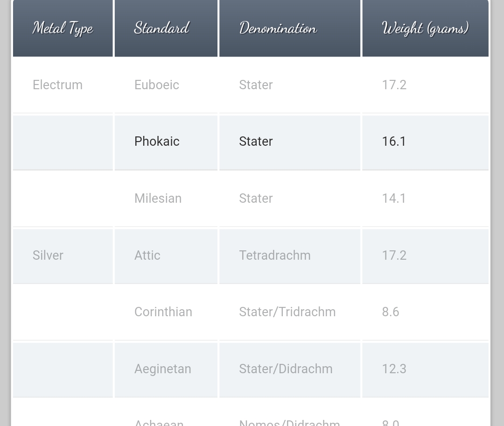
Task: Click the 16.1 weight cell
Action: click(426, 142)
